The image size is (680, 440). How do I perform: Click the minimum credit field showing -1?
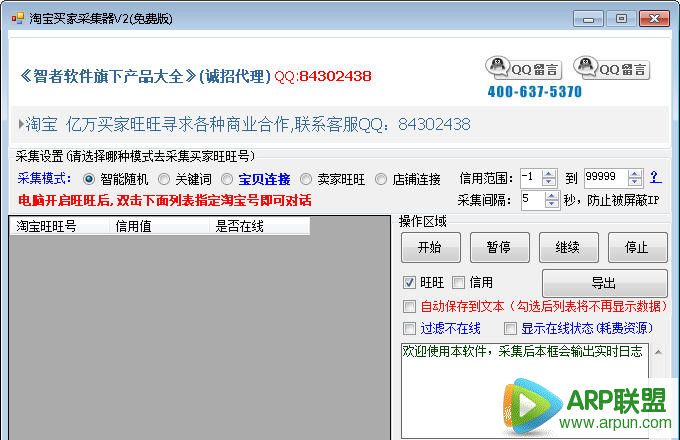click(x=532, y=178)
